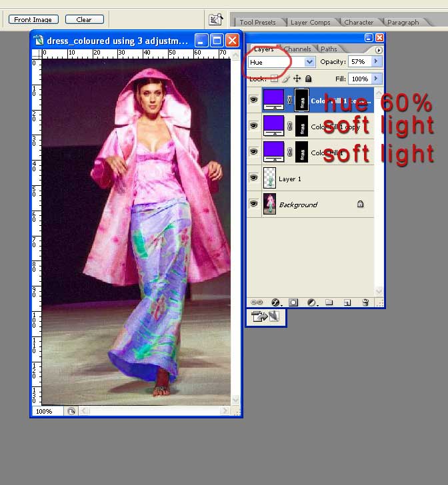Hide the Color Fill 1 copy layer
This screenshot has width=448, height=485.
point(253,125)
